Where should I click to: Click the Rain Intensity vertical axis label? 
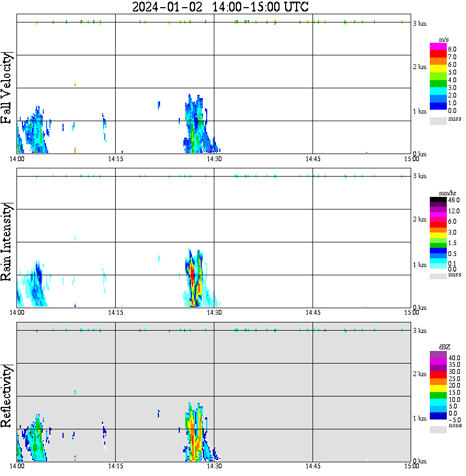pyautogui.click(x=7, y=242)
